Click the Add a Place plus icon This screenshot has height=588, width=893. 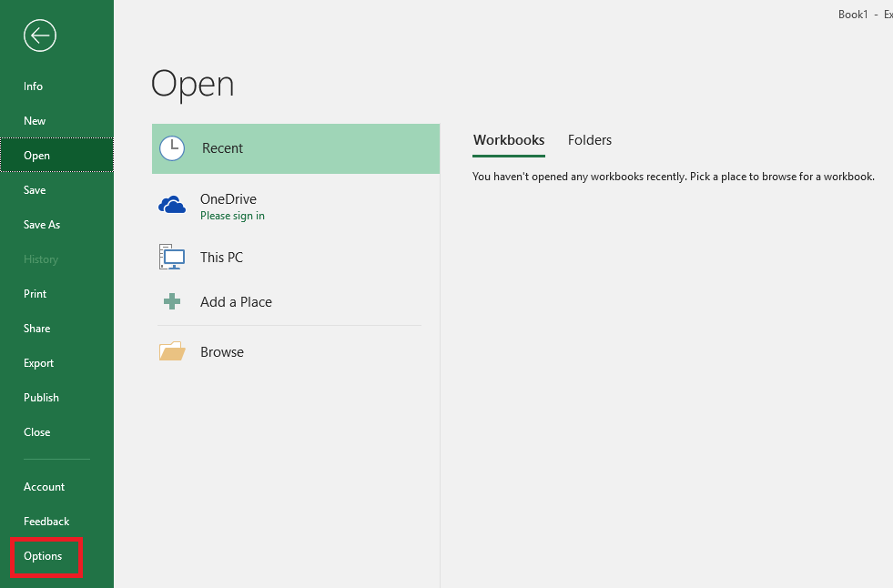172,302
